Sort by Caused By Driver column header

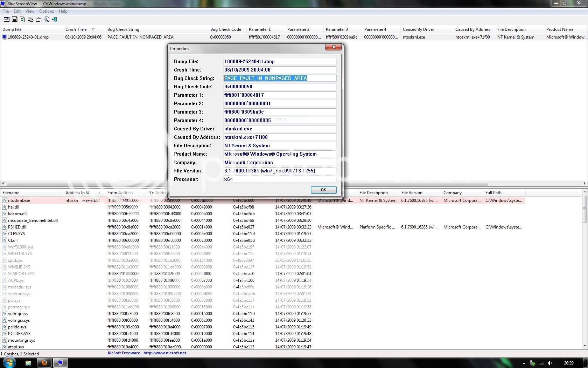pyautogui.click(x=427, y=29)
